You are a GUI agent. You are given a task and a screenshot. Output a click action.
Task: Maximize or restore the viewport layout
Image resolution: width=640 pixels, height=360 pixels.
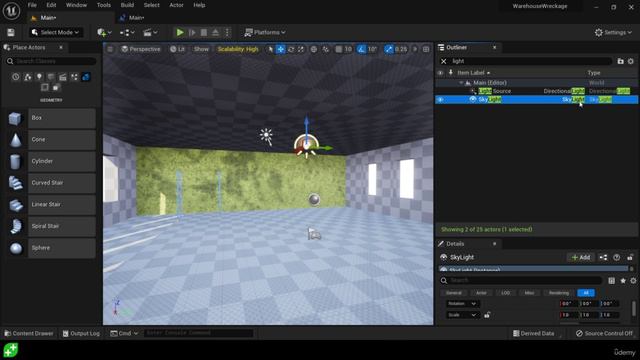[x=426, y=49]
